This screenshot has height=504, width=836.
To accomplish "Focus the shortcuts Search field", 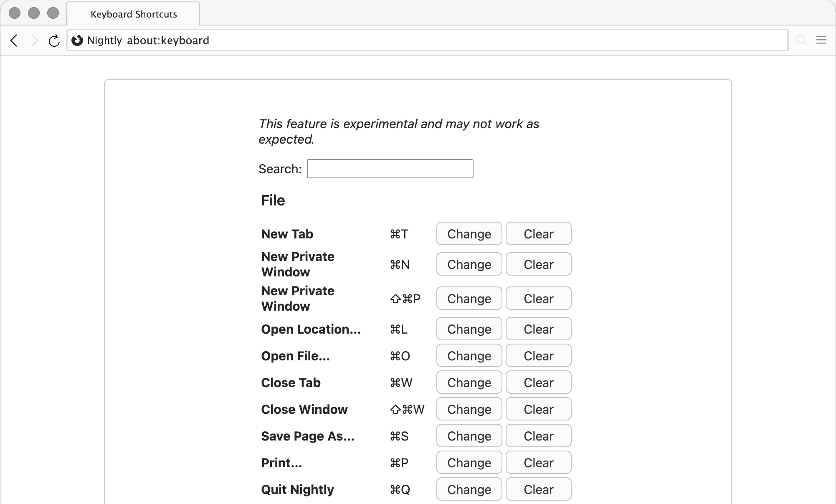I will [390, 169].
